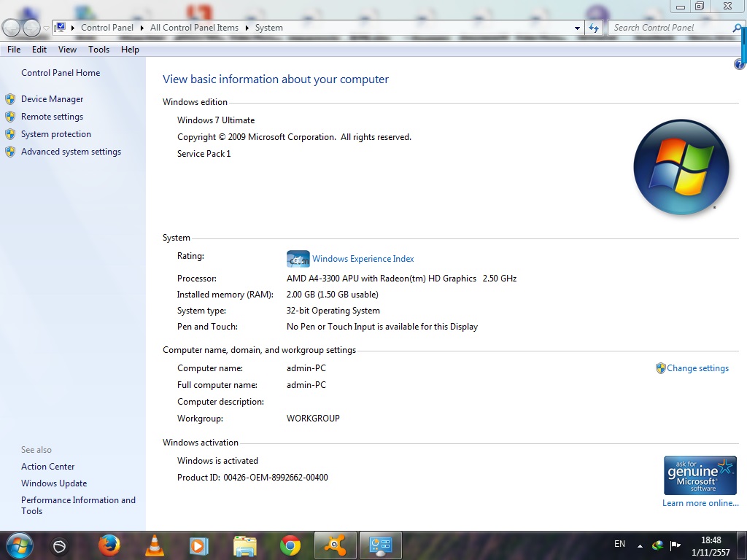747x560 pixels.
Task: Open System protection
Action: [x=55, y=134]
